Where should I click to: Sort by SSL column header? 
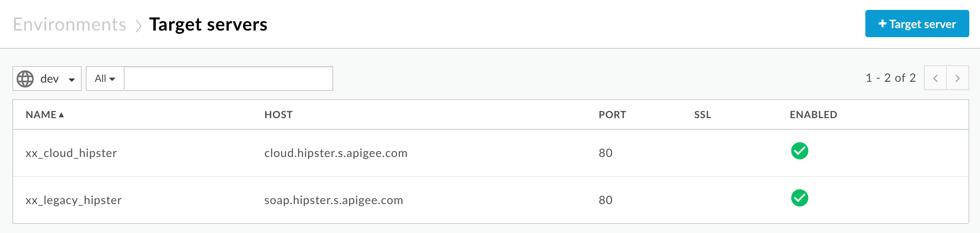(702, 115)
